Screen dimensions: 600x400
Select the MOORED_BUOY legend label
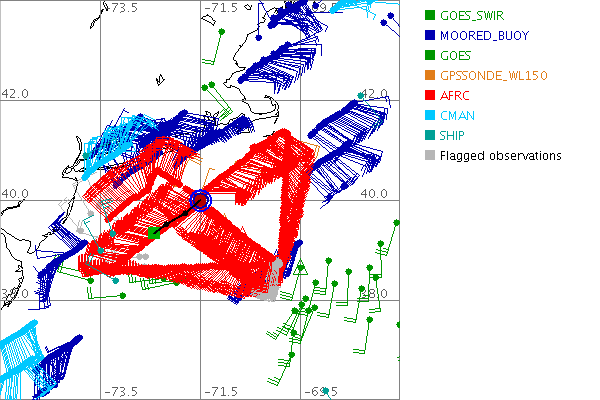tap(482, 35)
